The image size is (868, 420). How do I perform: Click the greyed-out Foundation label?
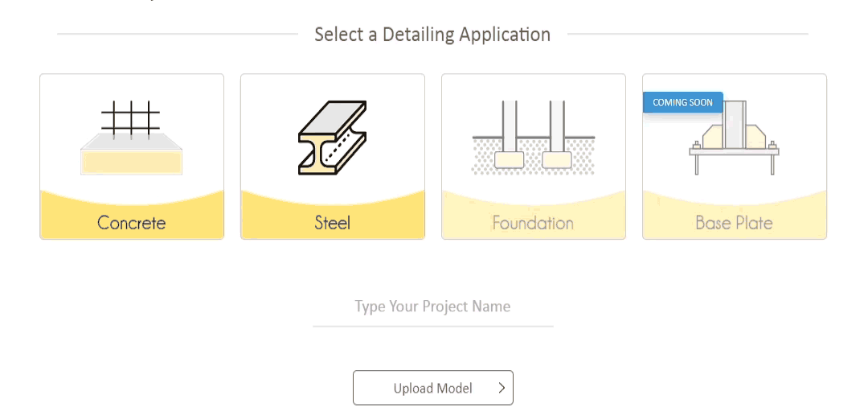[x=533, y=223]
